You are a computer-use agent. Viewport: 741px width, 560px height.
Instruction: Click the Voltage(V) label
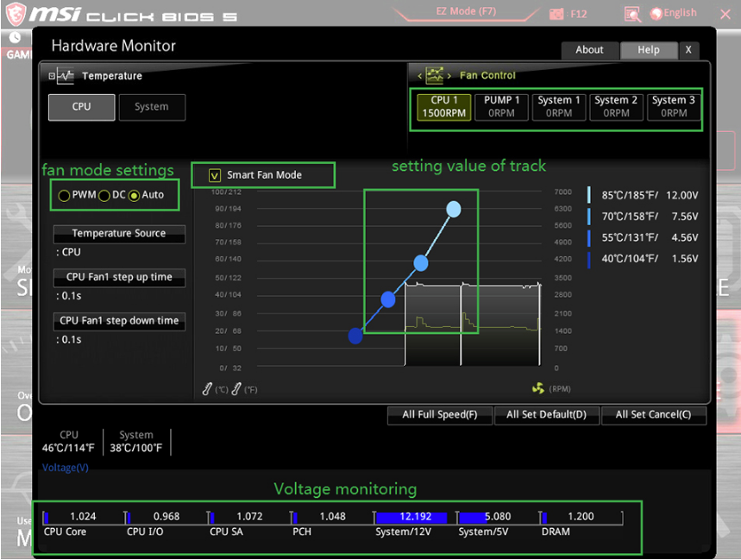pyautogui.click(x=66, y=468)
